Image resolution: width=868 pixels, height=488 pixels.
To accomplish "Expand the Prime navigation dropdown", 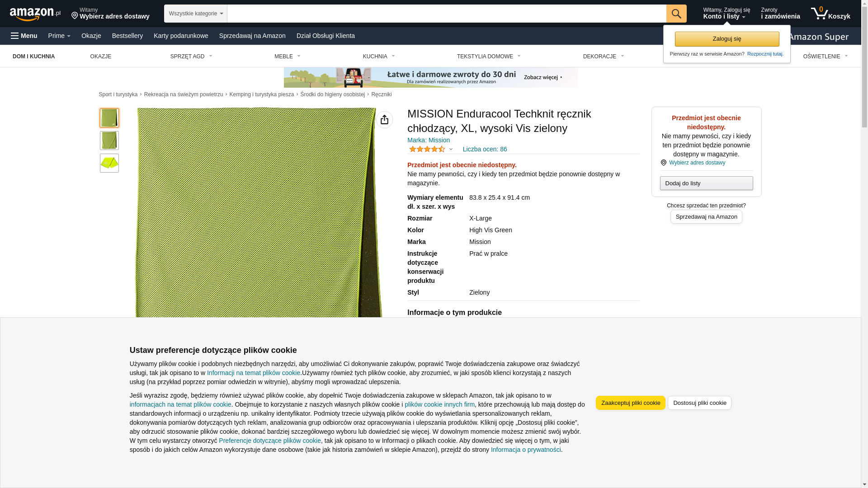I will (59, 36).
